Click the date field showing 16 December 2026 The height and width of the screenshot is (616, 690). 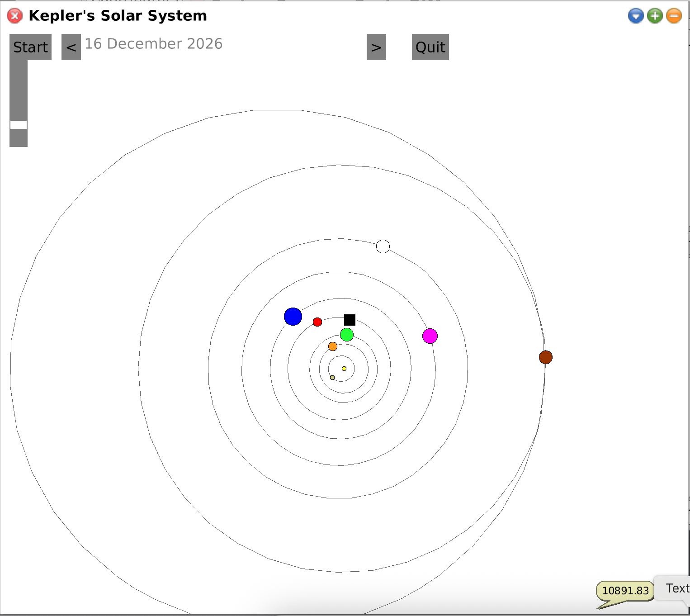(x=153, y=44)
